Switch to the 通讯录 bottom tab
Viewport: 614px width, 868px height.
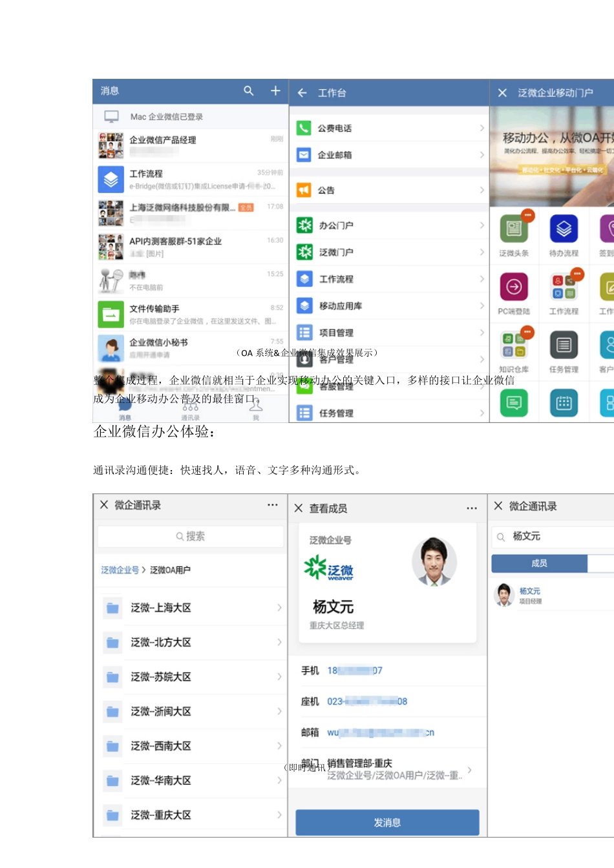(x=190, y=409)
